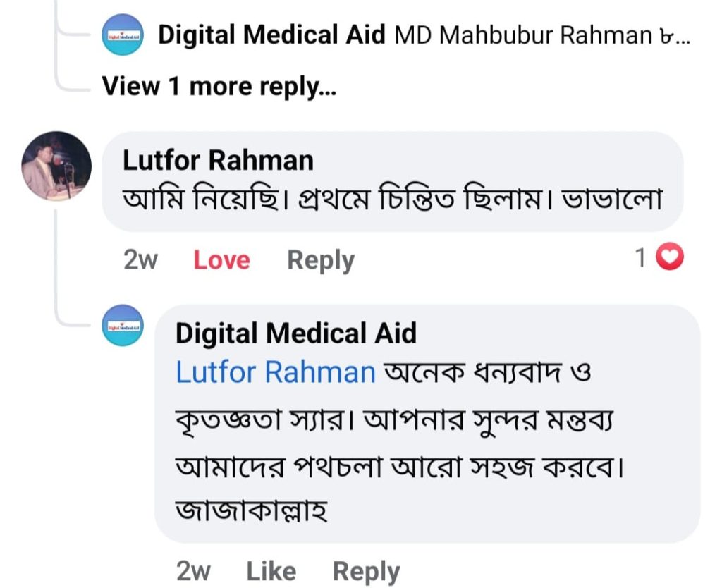Open the heart reaction icon on Lutfor's comment
Screen dimensions: 722x588
click(670, 259)
